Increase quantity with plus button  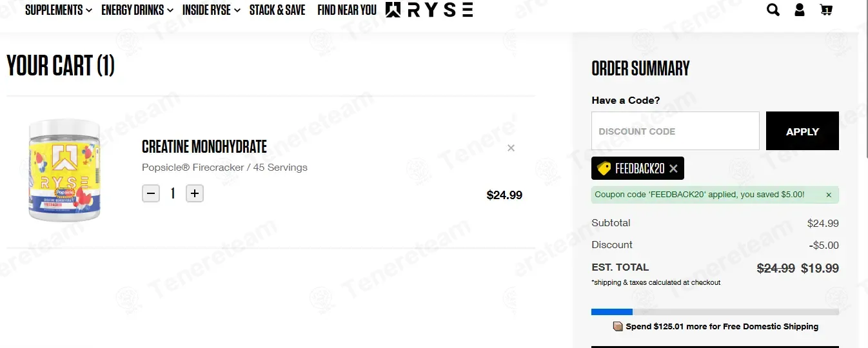[x=195, y=193]
